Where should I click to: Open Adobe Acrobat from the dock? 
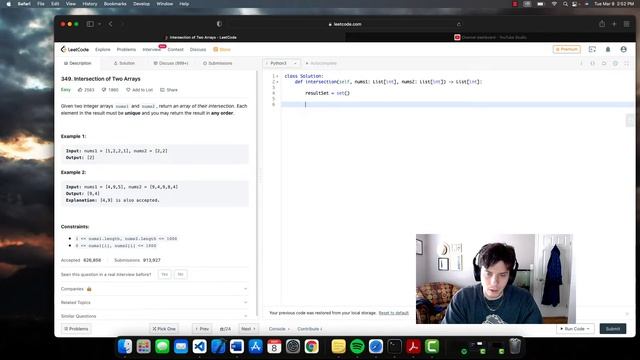[x=413, y=347]
